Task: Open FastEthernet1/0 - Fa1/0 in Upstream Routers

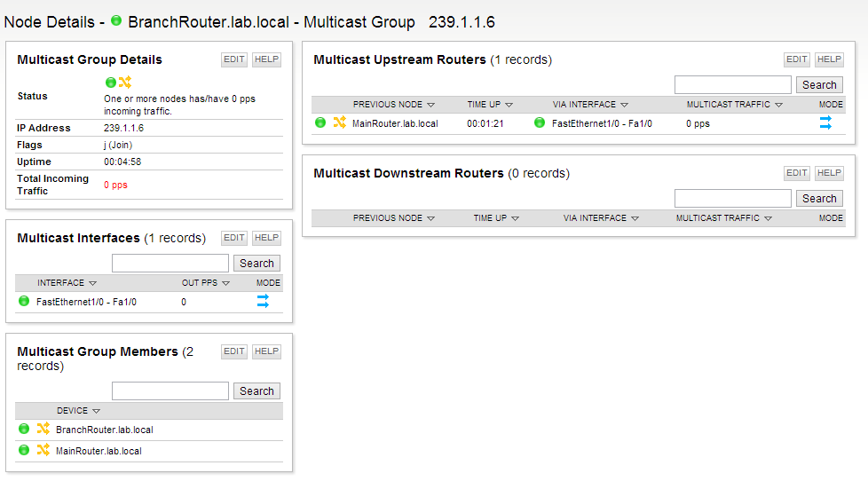Action: 602,123
